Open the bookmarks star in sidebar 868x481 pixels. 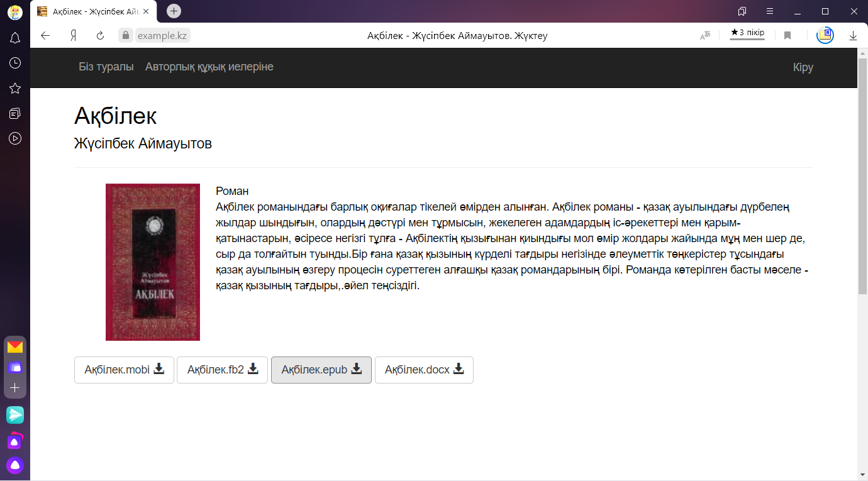coord(15,88)
